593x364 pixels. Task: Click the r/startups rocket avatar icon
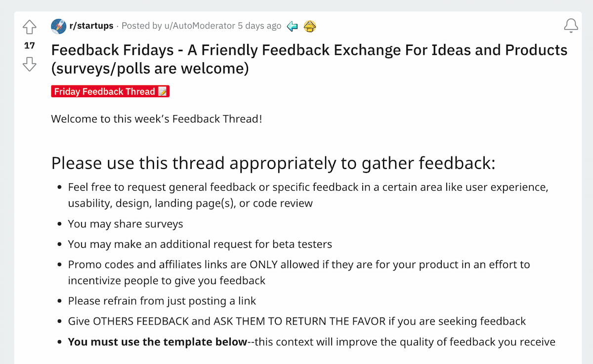pos(59,26)
